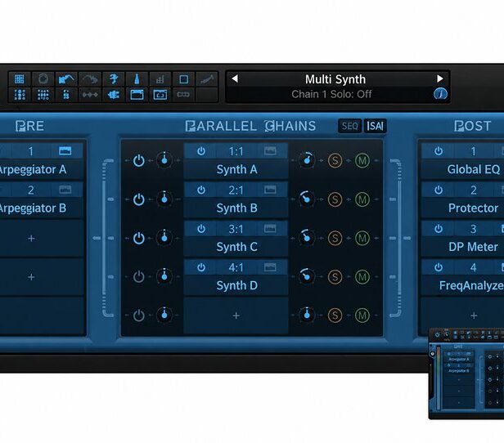
Task: Enable the greyed power button for chain 4
Action: 139,277
